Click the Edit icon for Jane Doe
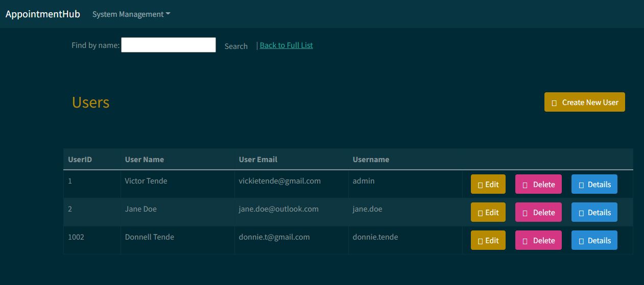Image resolution: width=644 pixels, height=285 pixels. pyautogui.click(x=480, y=213)
